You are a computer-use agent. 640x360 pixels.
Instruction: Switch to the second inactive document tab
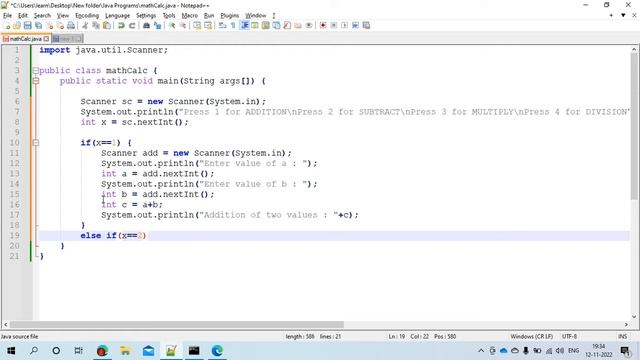click(67, 39)
